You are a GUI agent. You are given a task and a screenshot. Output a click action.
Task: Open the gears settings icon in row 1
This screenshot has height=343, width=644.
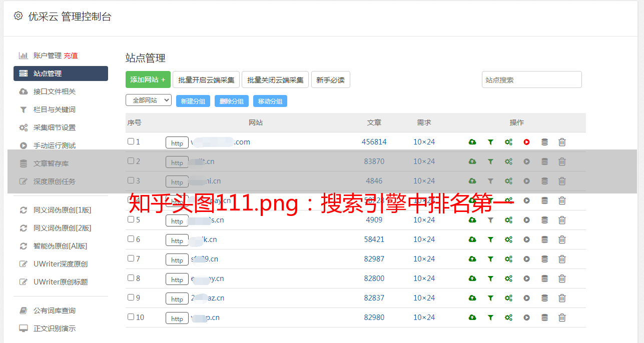[x=508, y=142]
